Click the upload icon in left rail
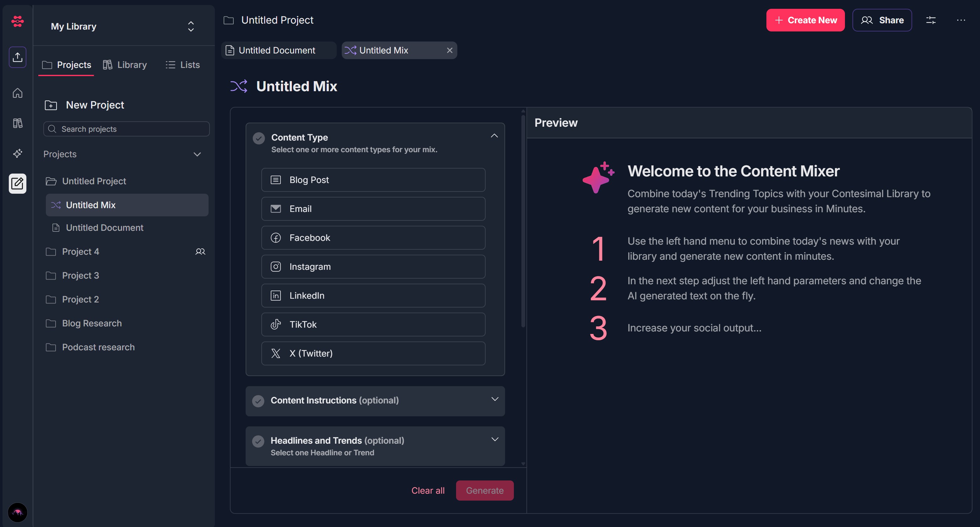The image size is (980, 527). click(x=18, y=57)
